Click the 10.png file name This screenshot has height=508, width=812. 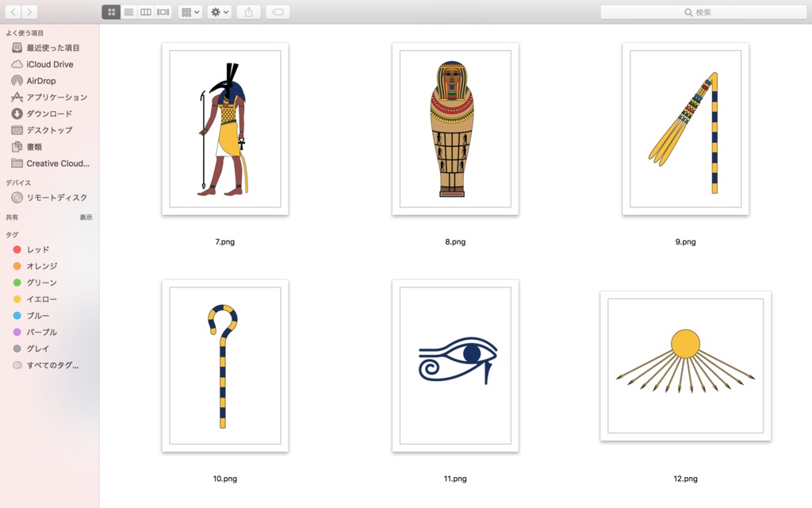click(x=224, y=479)
